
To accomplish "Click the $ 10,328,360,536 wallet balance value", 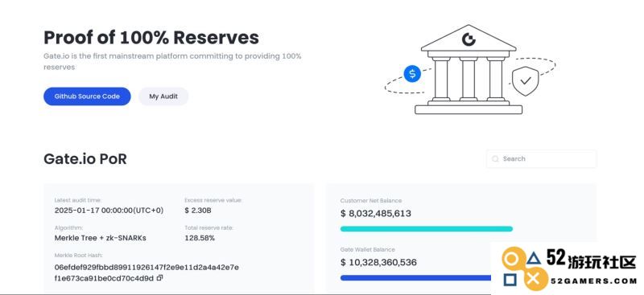I will (378, 262).
